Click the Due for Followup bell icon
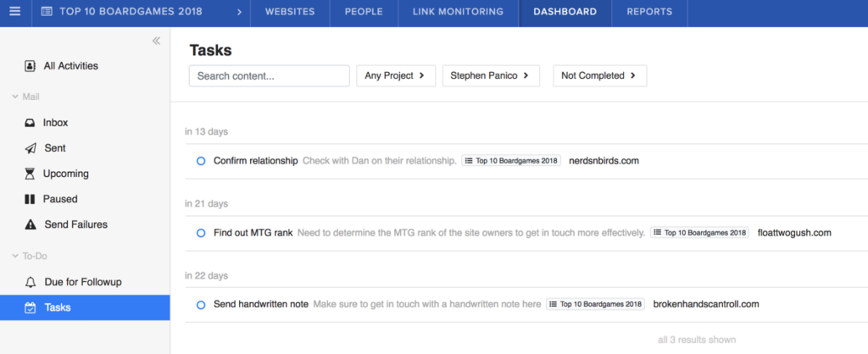Image resolution: width=868 pixels, height=354 pixels. point(31,281)
